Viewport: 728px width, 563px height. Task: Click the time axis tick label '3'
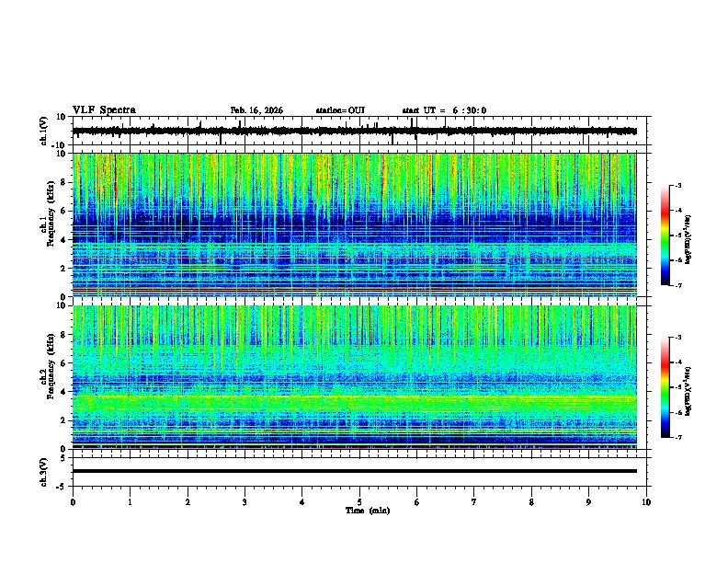[245, 502]
